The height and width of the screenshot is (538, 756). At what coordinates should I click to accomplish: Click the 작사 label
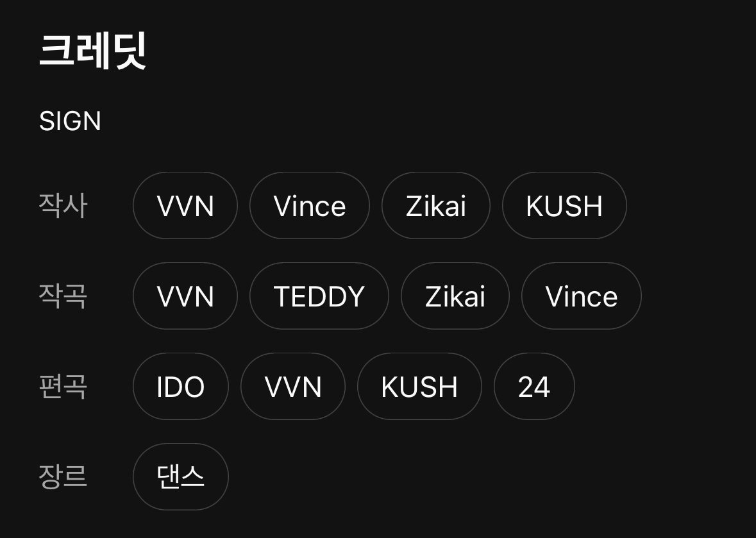tap(62, 206)
